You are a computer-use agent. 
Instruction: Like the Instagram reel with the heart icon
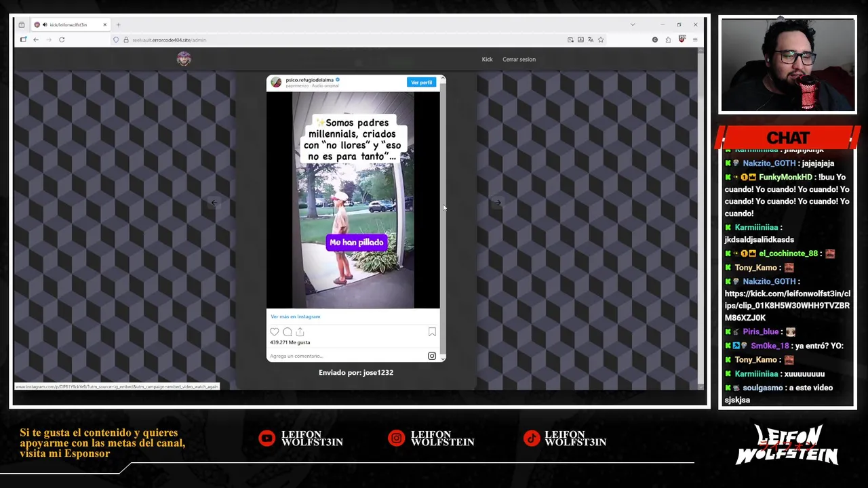pos(274,332)
